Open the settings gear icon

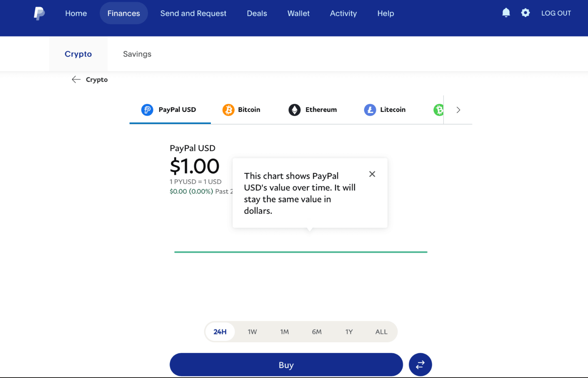tap(526, 13)
